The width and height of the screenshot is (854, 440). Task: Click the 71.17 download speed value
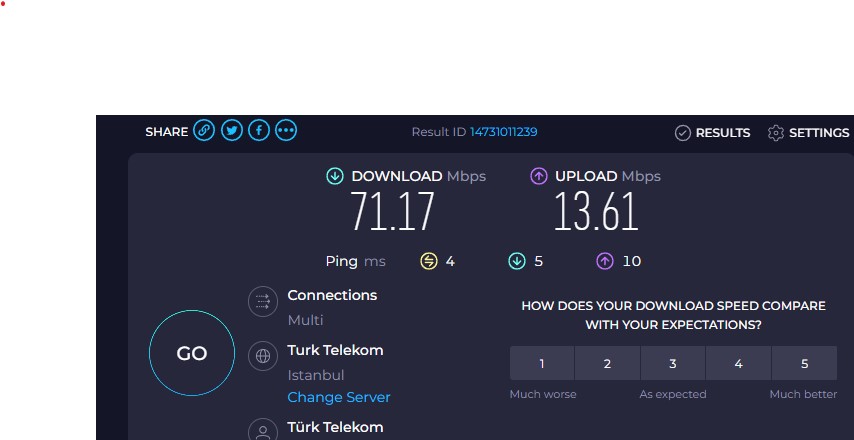coord(392,212)
